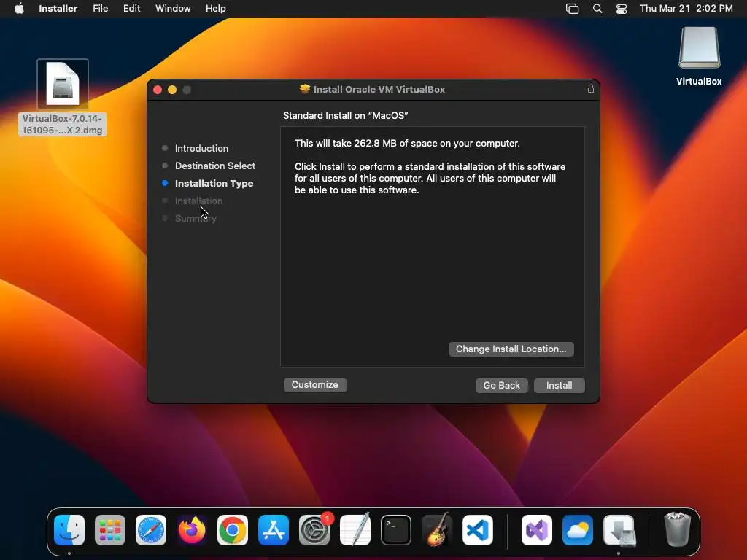Viewport: 747px width, 560px height.
Task: Select the Installation Type step
Action: point(214,183)
